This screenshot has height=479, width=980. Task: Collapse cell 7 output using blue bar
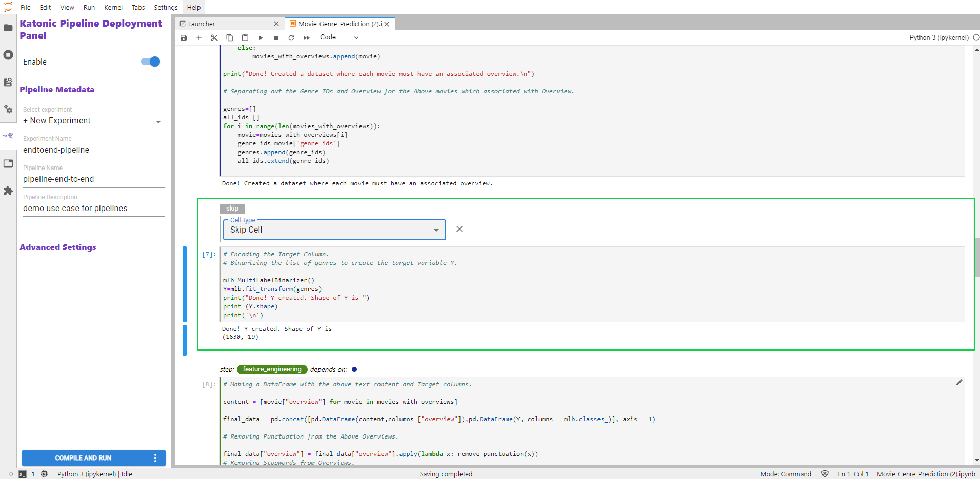tap(185, 340)
